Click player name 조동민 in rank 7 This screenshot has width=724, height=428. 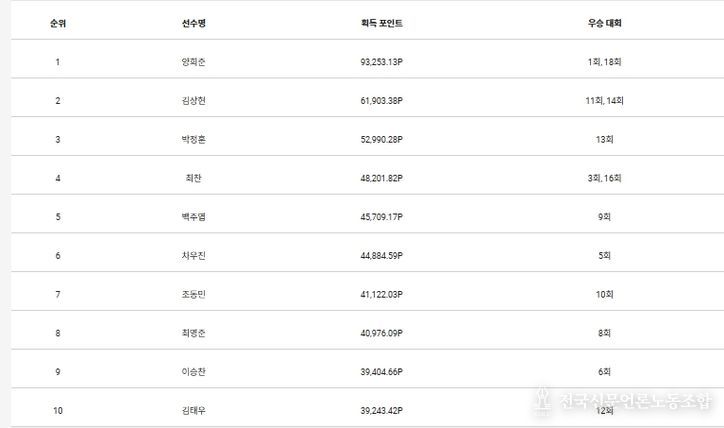[193, 295]
